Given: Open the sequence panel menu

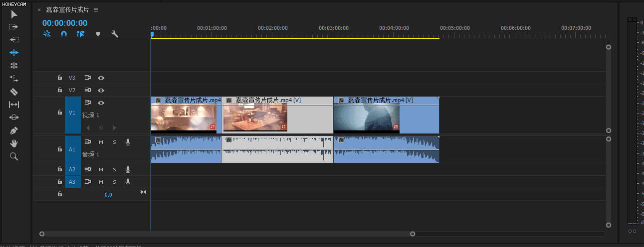Looking at the screenshot, I should click(96, 10).
